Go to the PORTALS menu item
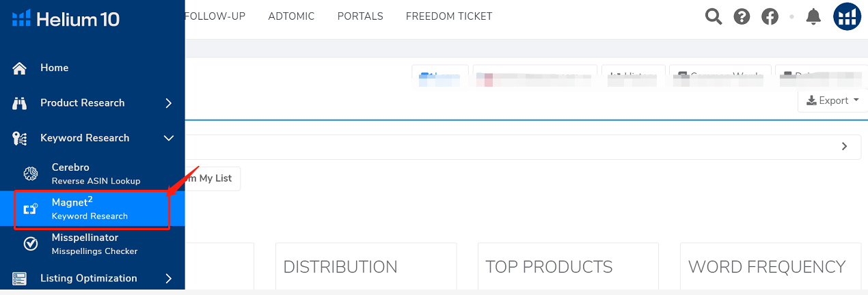The image size is (868, 295). click(360, 16)
